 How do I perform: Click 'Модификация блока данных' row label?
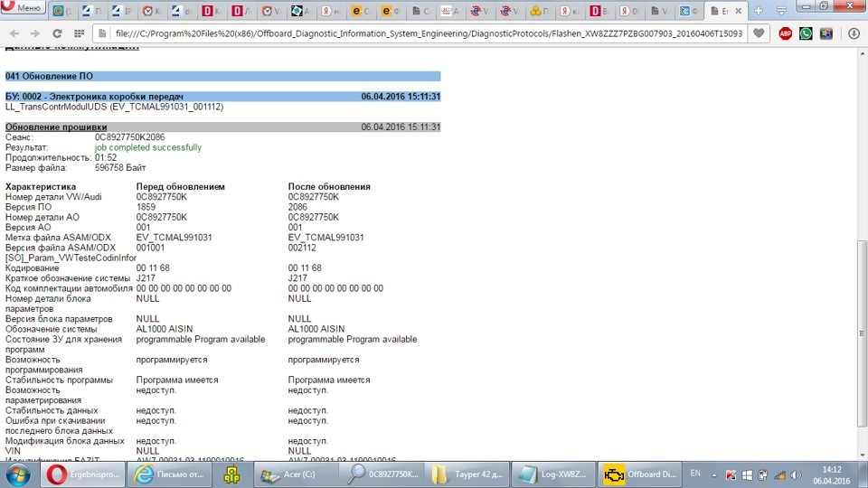[65, 441]
